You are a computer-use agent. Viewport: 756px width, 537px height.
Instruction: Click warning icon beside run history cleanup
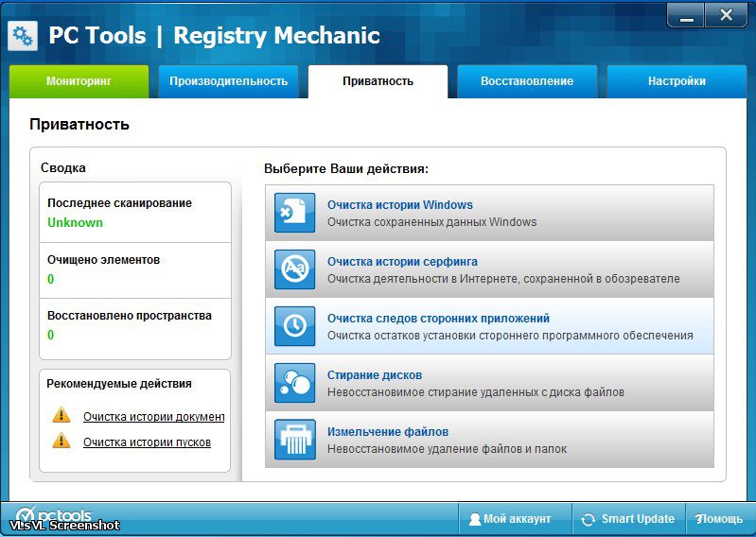tap(62, 441)
